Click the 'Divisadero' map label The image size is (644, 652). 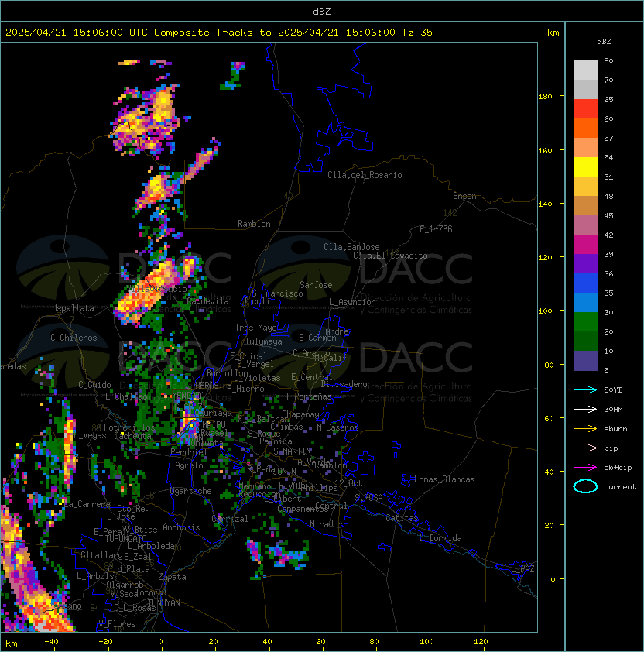coord(344,384)
